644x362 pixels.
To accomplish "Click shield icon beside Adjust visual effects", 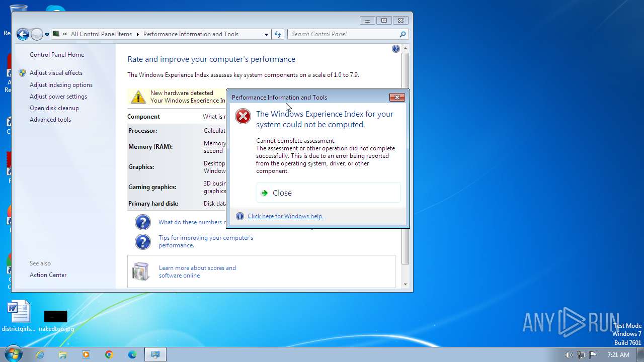I will point(22,73).
